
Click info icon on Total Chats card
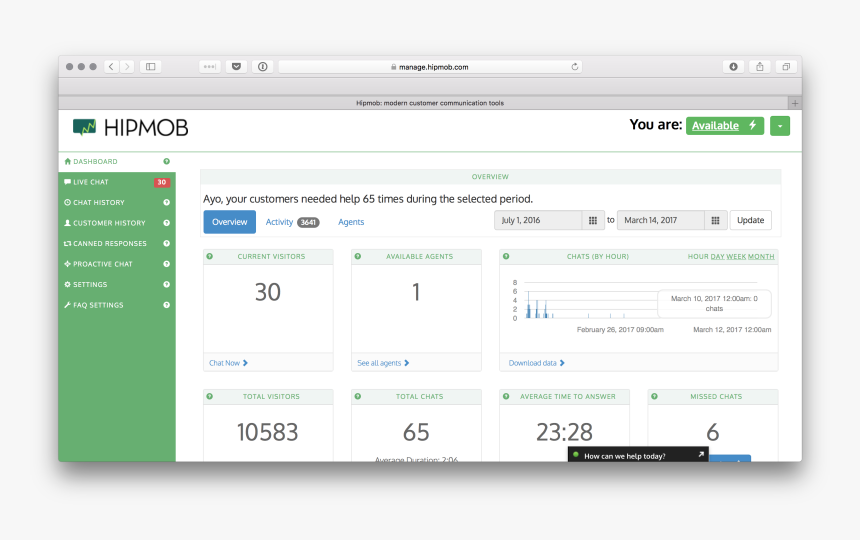[x=358, y=396]
